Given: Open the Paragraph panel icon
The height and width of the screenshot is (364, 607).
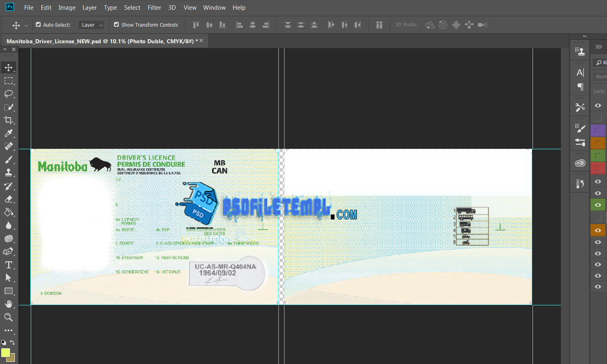Looking at the screenshot, I should (x=579, y=87).
